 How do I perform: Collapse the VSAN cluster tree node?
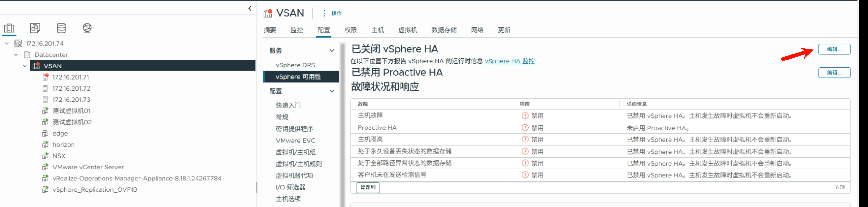(x=25, y=66)
